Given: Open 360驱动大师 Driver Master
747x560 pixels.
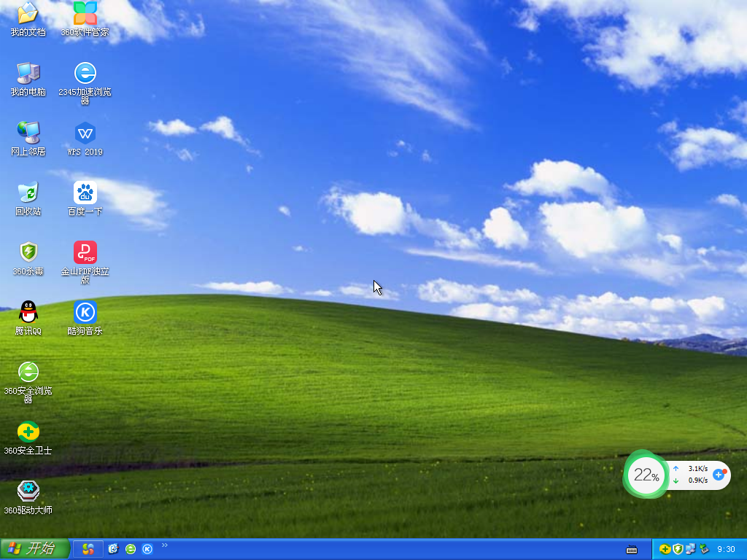Looking at the screenshot, I should 28,490.
